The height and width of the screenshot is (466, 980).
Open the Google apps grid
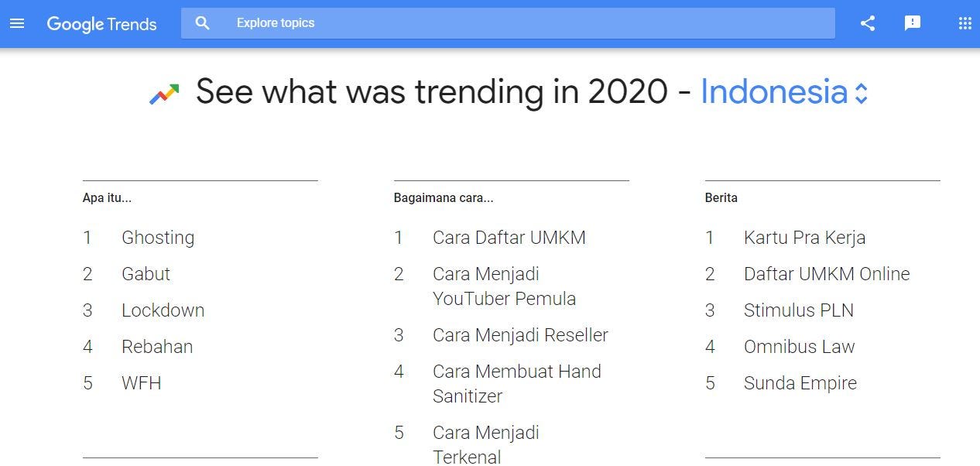[x=965, y=23]
